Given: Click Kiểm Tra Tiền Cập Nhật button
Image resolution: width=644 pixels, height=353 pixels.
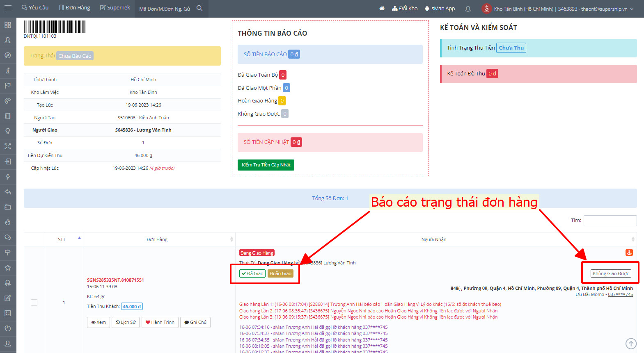Looking at the screenshot, I should 266,165.
